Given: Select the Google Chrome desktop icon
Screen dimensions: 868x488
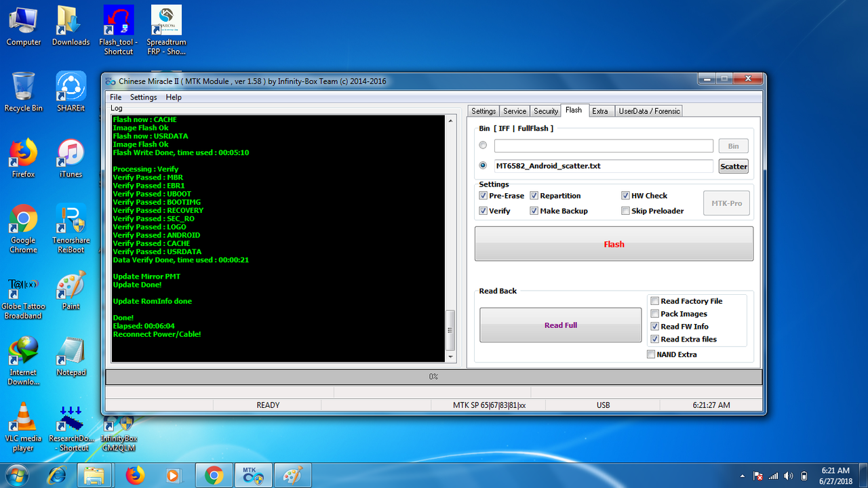Looking at the screenshot, I should click(23, 228).
